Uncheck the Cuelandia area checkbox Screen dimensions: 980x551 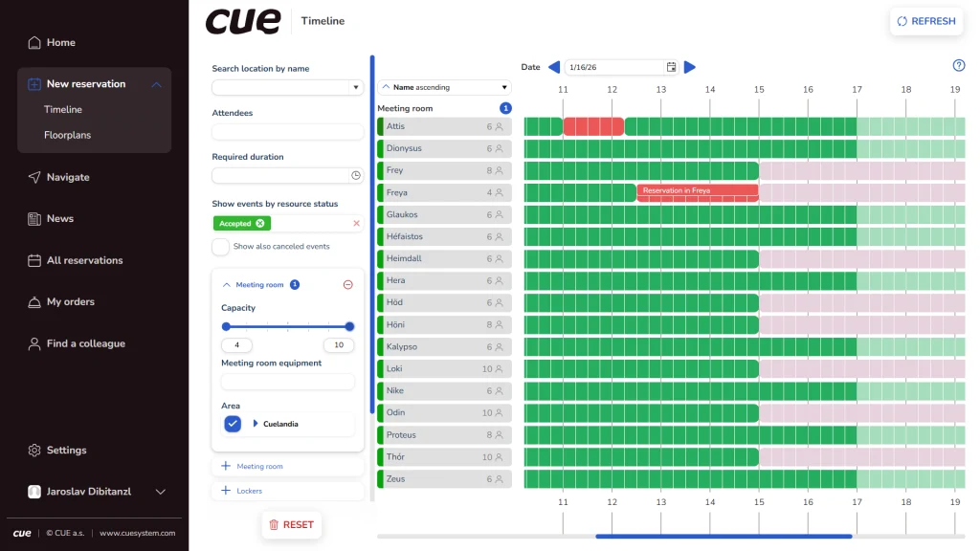pyautogui.click(x=233, y=423)
